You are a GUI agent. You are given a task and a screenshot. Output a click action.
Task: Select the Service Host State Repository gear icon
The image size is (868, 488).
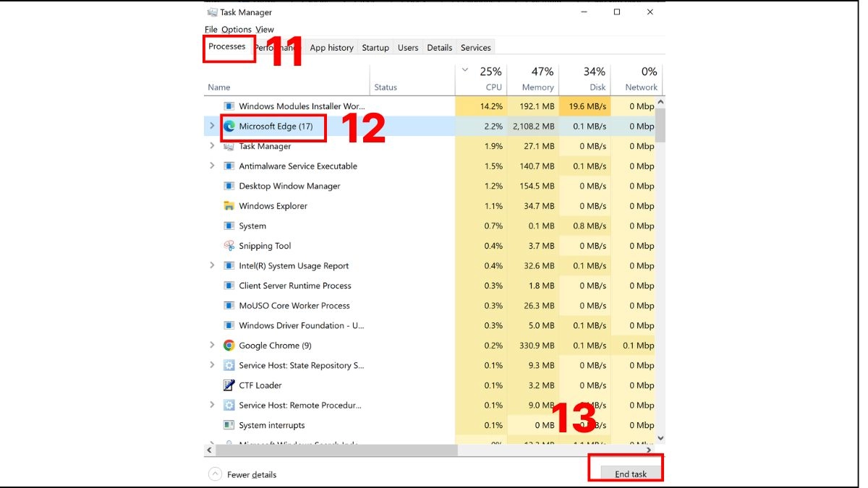pyautogui.click(x=229, y=365)
